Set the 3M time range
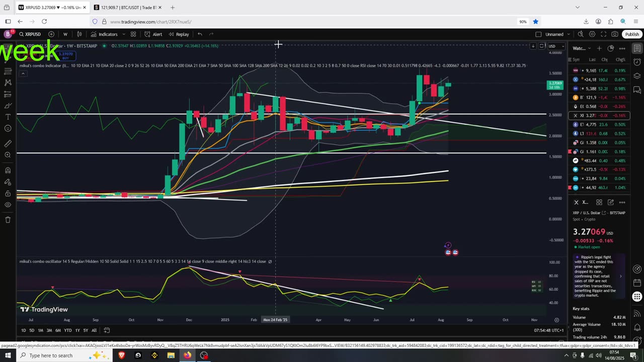 49,330
